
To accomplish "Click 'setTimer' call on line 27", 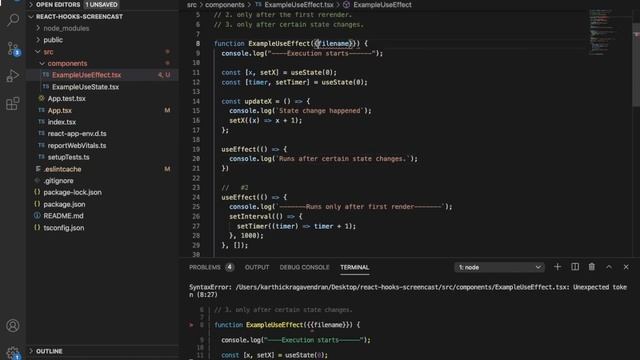I will pyautogui.click(x=252, y=226).
